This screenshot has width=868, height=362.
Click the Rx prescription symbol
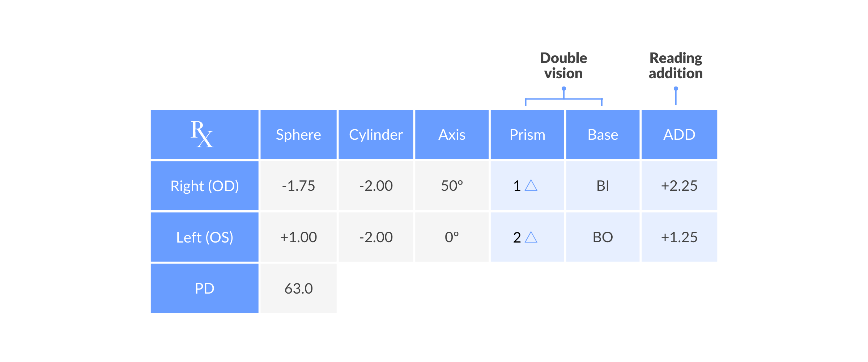[202, 134]
